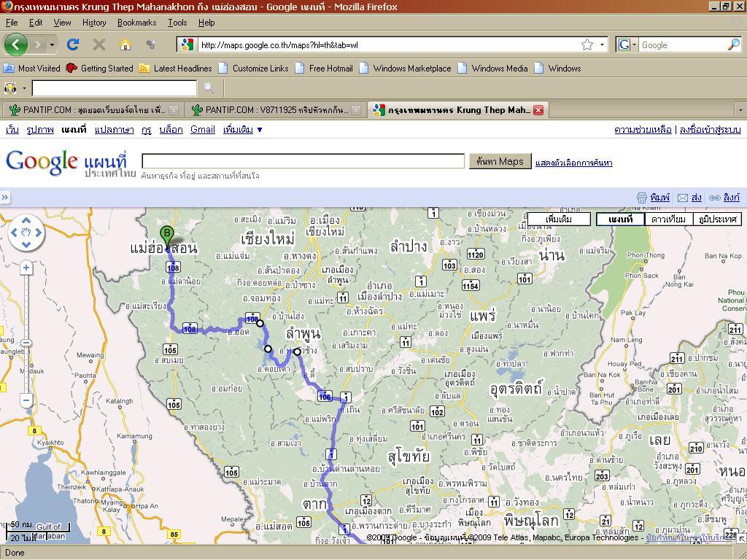The height and width of the screenshot is (560, 747).
Task: Close the first PANTIP.COM tab
Action: tap(174, 110)
